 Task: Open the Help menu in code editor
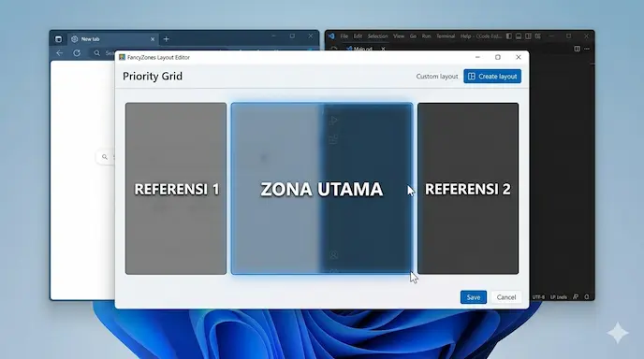(465, 36)
